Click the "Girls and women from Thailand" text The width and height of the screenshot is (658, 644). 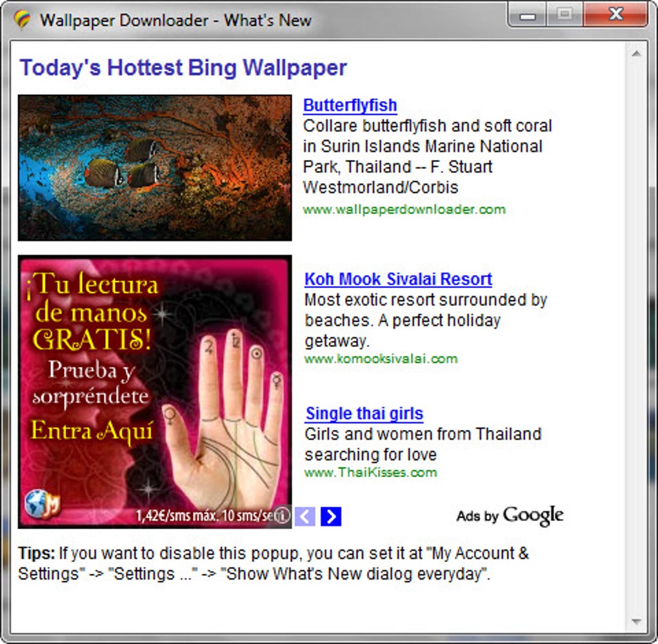tap(423, 434)
